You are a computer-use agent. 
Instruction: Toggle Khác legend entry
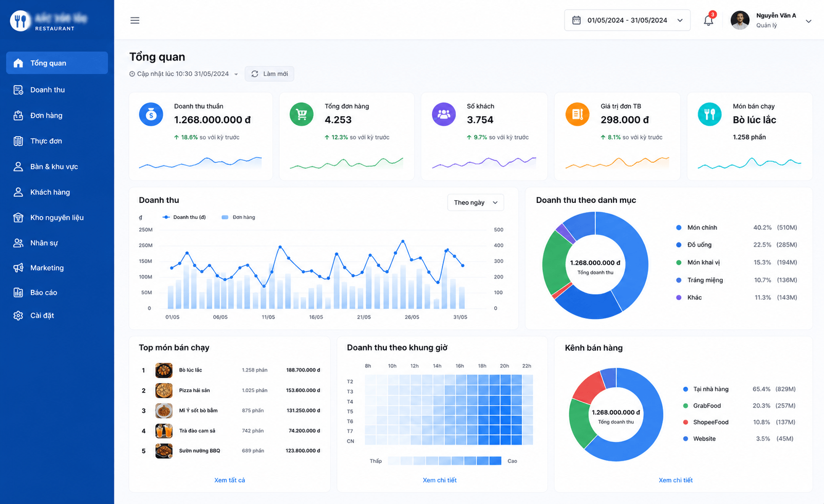pos(689,297)
